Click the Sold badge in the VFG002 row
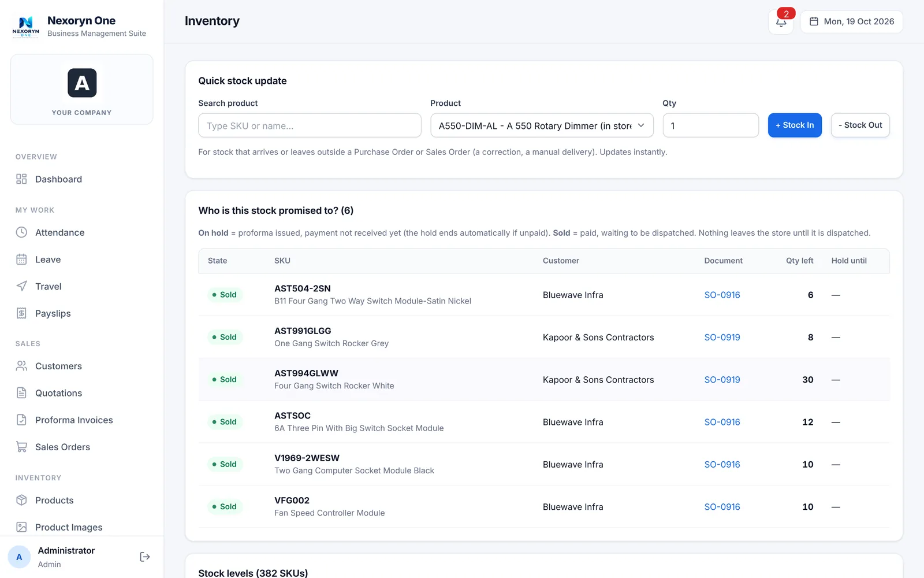Viewport: 924px width, 578px height. pos(225,507)
